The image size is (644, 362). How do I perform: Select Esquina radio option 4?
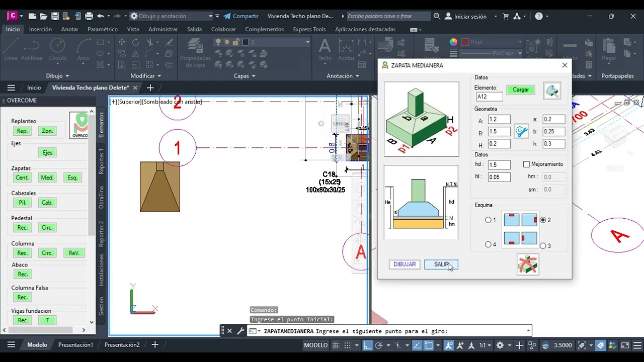click(x=488, y=245)
